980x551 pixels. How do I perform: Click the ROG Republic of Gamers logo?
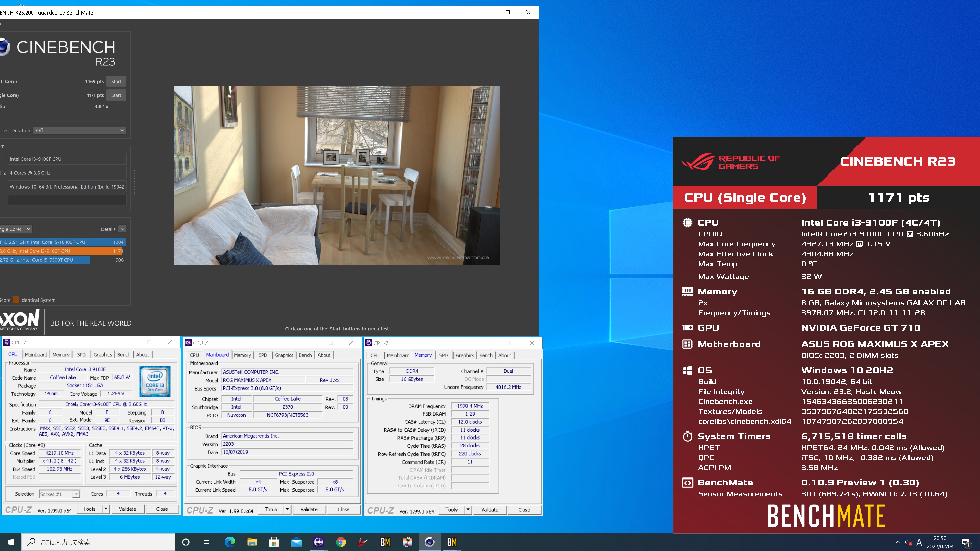click(x=731, y=162)
